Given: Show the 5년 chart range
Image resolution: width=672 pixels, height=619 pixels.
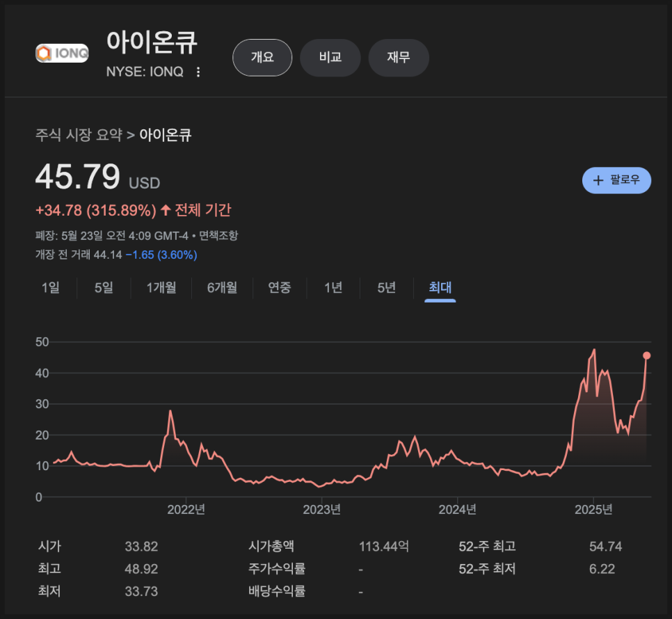Looking at the screenshot, I should (386, 287).
